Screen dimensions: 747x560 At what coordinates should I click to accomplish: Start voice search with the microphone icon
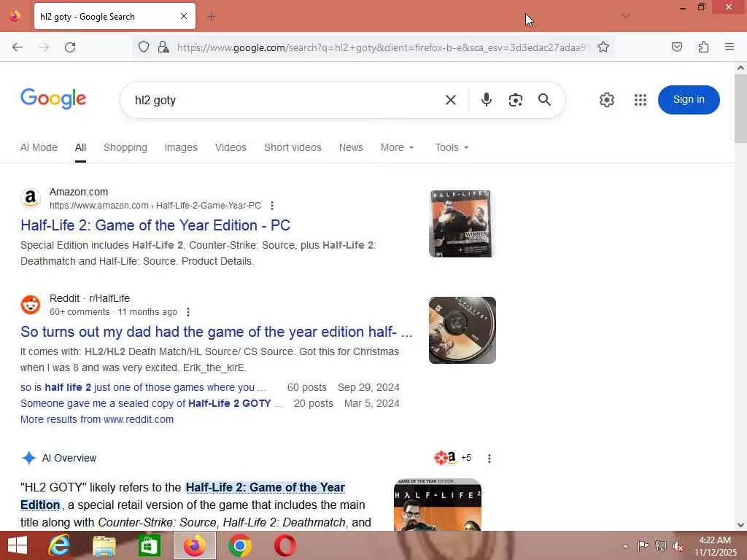pos(487,99)
